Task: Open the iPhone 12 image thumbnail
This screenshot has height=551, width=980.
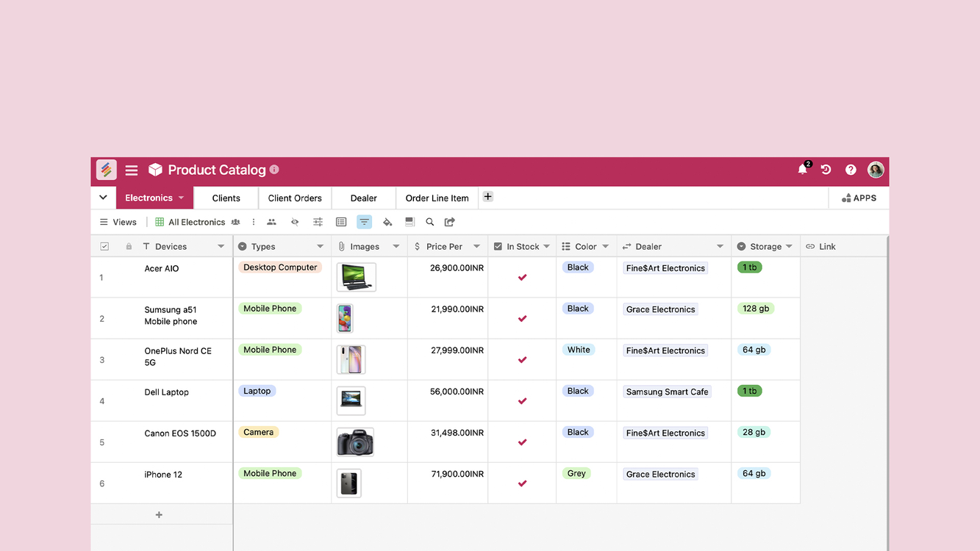Action: coord(349,483)
